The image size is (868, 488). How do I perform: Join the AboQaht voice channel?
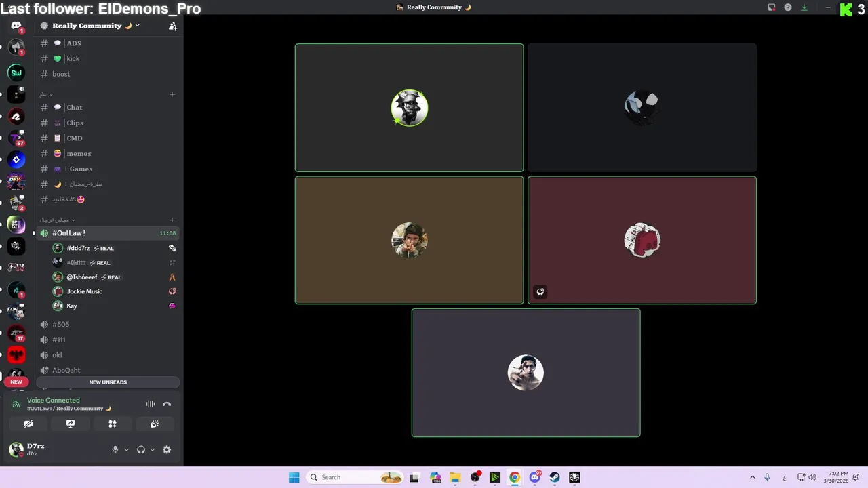[108, 370]
